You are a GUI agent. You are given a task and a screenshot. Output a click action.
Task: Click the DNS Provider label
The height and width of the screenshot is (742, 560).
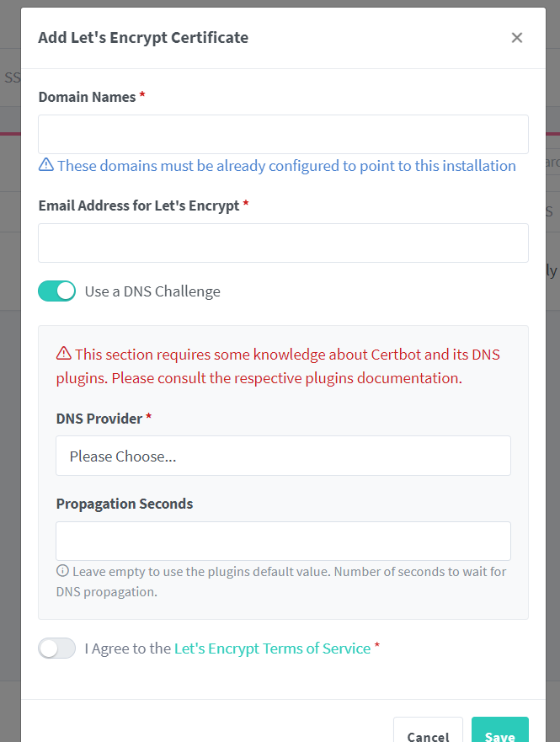click(x=99, y=419)
